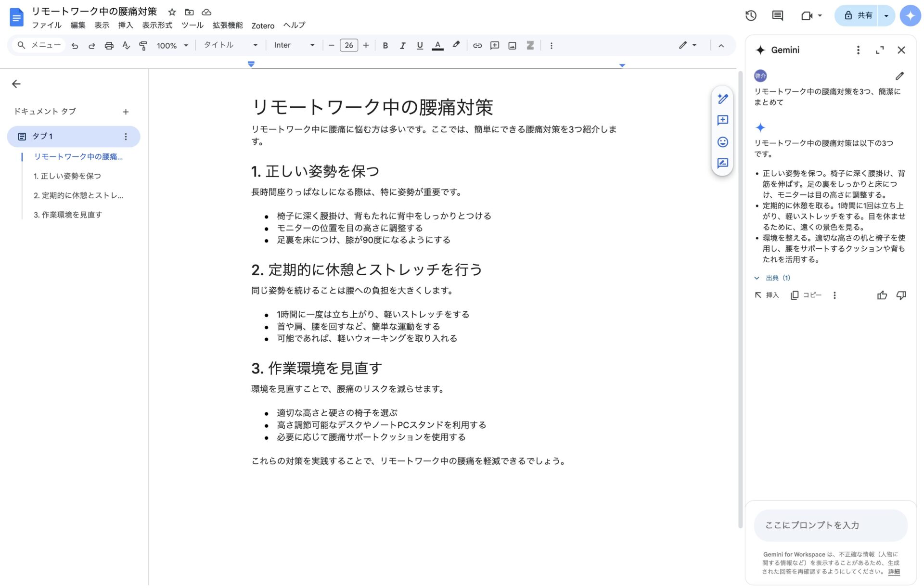
Task: Select the paint format tool
Action: 143,45
